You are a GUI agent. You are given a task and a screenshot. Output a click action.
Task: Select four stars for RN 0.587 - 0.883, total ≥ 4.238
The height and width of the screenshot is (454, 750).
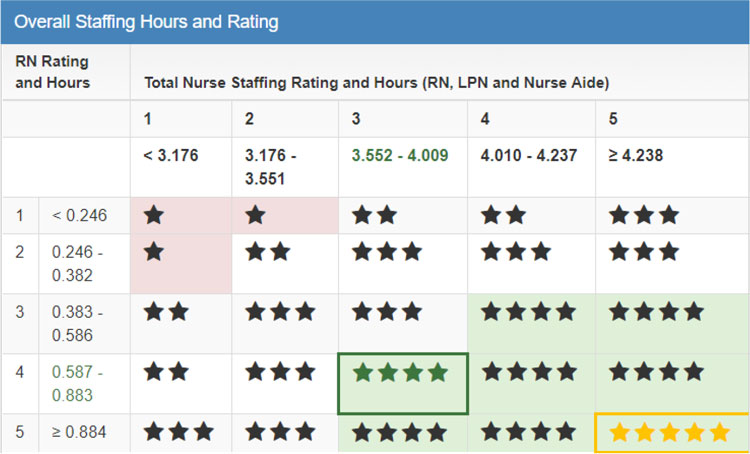(656, 372)
